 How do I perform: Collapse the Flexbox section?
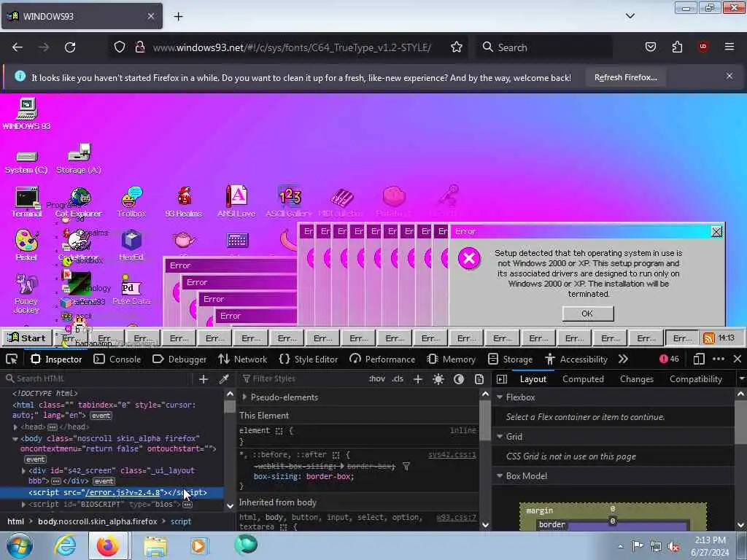[x=500, y=397]
